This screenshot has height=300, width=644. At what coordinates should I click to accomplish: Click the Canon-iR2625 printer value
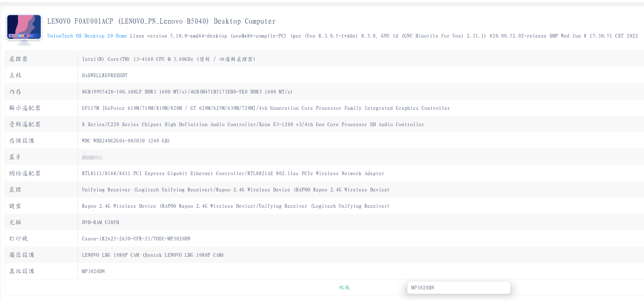136,239
